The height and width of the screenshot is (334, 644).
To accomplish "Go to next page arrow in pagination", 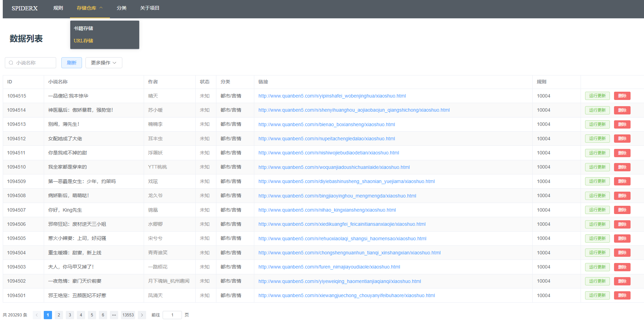I will pyautogui.click(x=142, y=315).
